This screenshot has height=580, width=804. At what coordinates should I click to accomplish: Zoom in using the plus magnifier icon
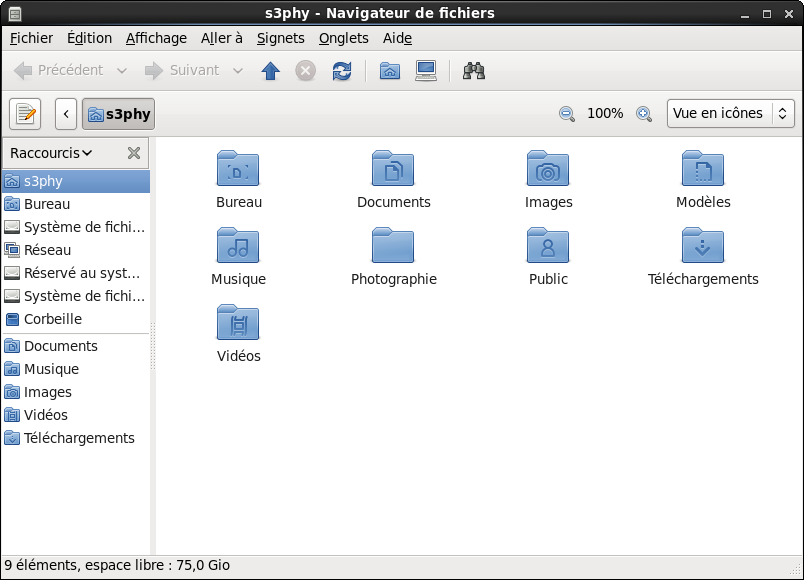pos(644,113)
